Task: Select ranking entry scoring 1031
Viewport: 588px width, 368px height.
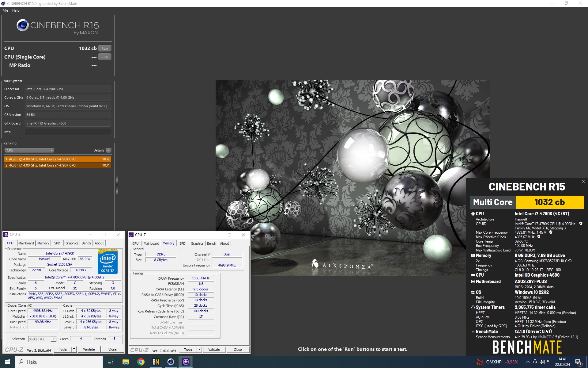Action: point(58,165)
